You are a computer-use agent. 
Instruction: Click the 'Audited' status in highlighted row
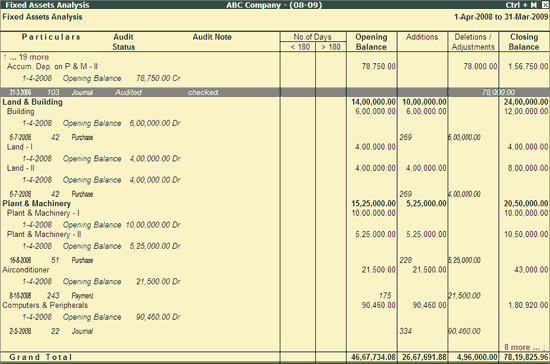point(128,92)
